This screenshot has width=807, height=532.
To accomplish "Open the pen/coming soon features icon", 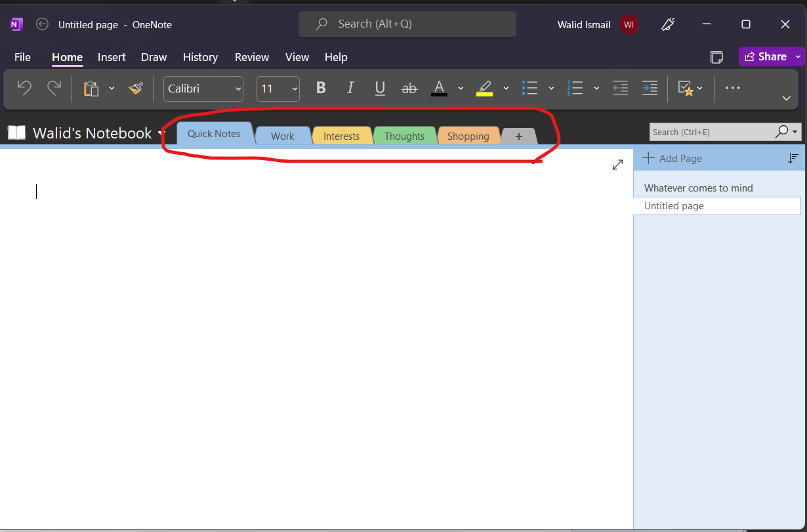I will tap(668, 24).
